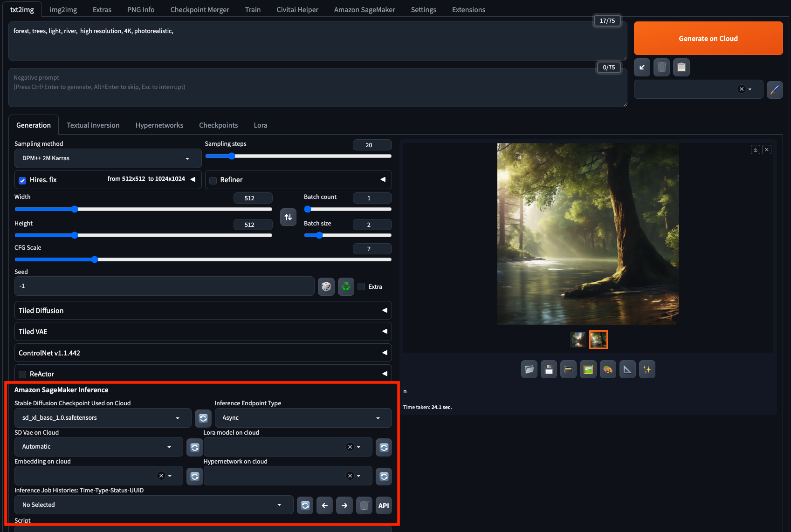The width and height of the screenshot is (791, 532).
Task: Open the Amazon SageMaker tab
Action: [x=364, y=9]
